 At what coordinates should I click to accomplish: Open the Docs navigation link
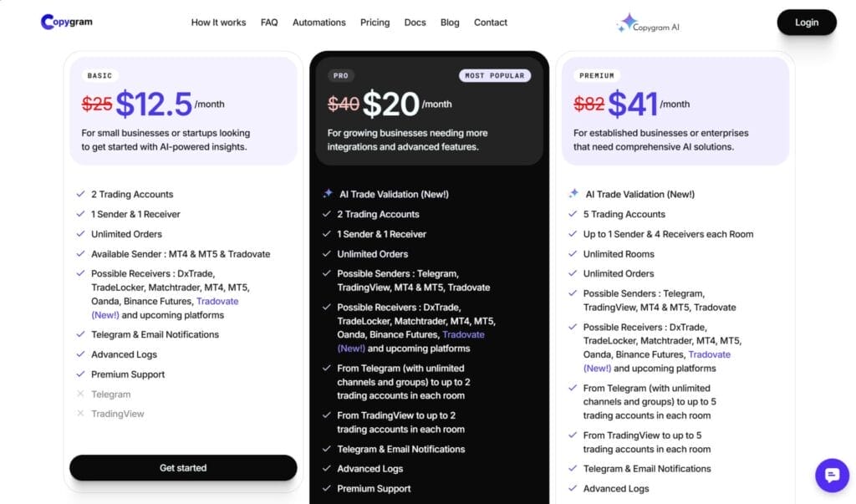pyautogui.click(x=415, y=23)
